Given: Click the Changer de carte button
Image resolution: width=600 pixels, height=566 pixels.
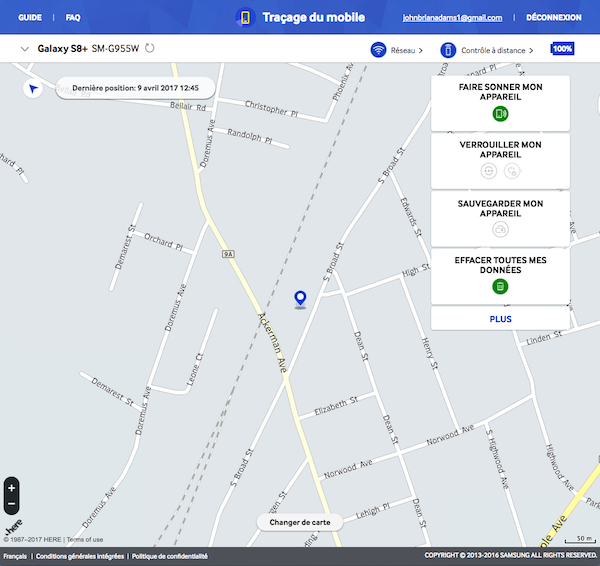Looking at the screenshot, I should click(300, 522).
